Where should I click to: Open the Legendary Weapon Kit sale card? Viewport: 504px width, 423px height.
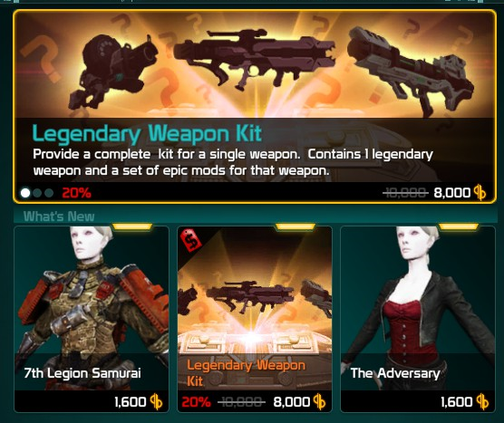[255, 319]
